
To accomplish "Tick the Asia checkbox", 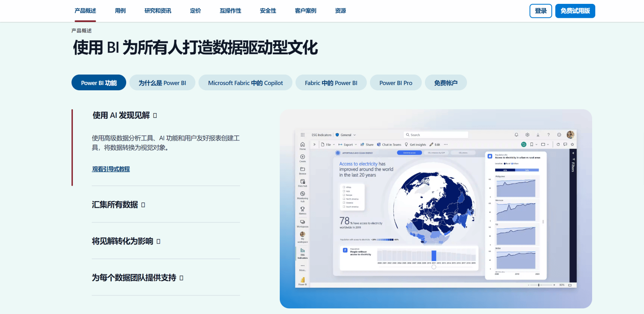I will (344, 191).
